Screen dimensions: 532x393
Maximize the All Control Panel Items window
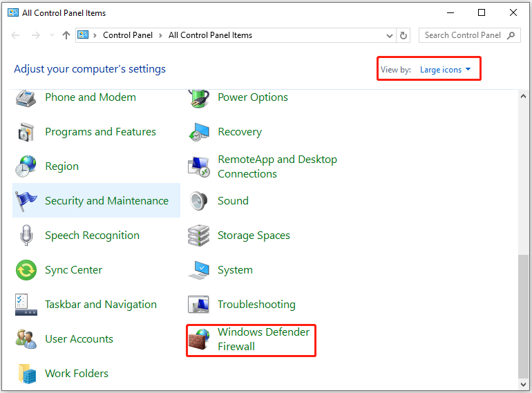[x=482, y=13]
